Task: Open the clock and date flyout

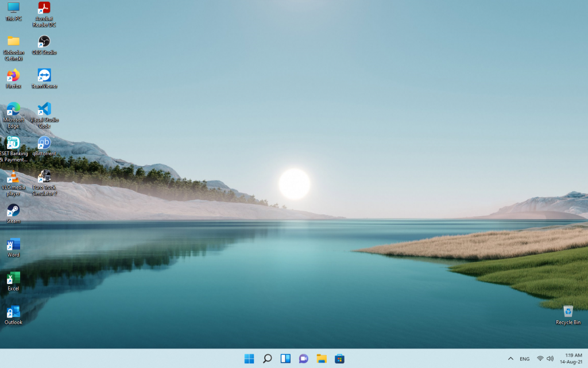Action: click(572, 359)
